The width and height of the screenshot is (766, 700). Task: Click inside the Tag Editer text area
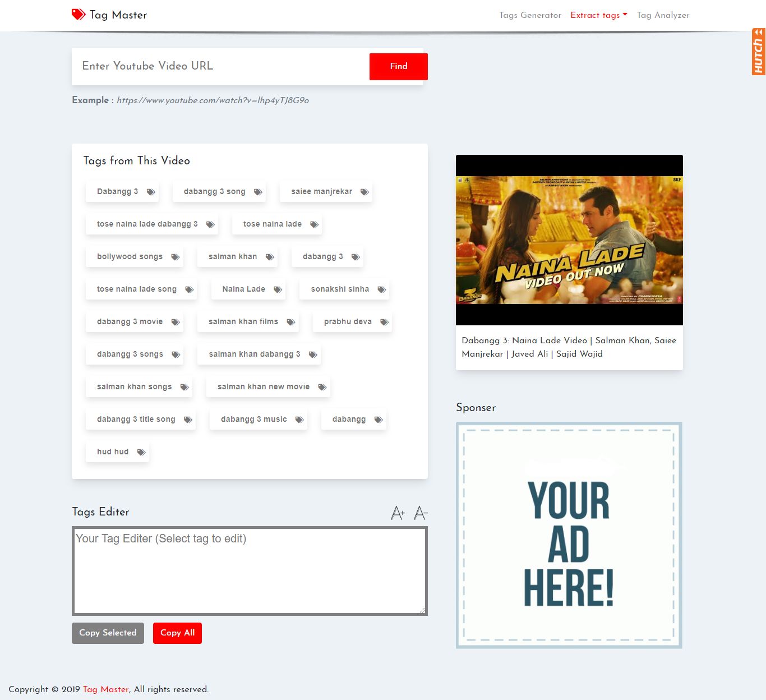(250, 571)
